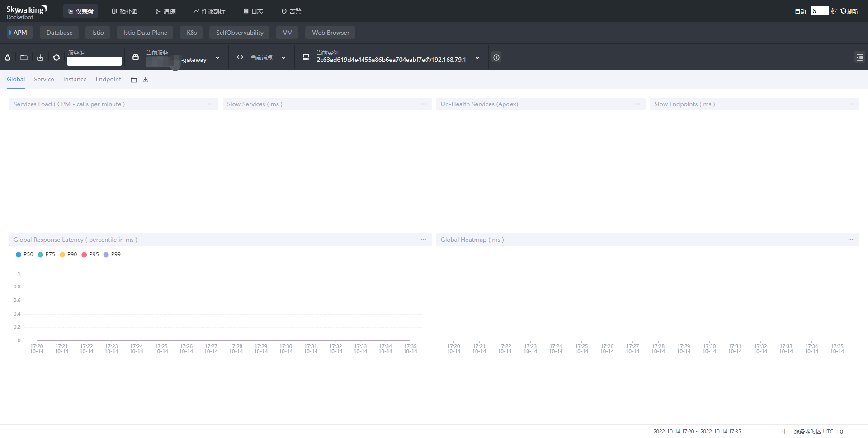Open the 追踪 trace menu

[x=165, y=11]
